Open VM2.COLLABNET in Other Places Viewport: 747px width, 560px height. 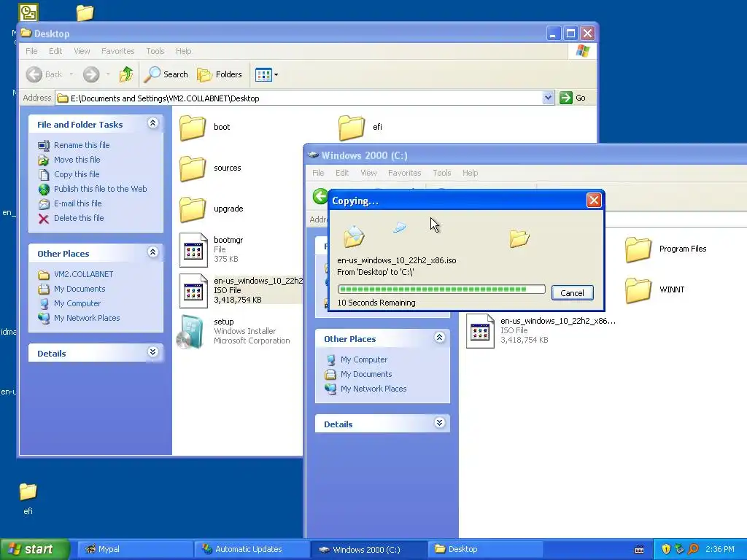83,274
